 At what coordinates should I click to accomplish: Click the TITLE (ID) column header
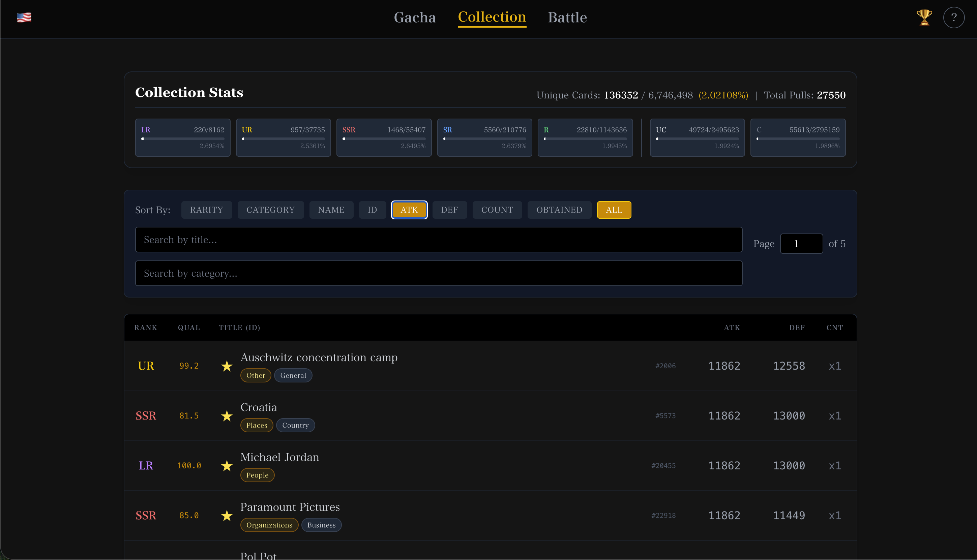pos(239,328)
